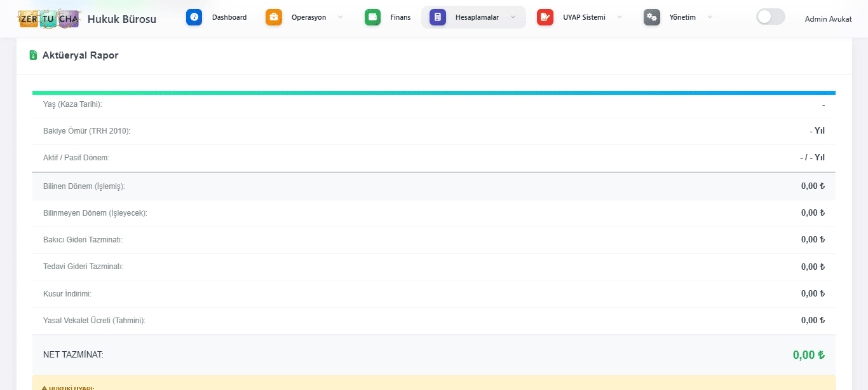The image size is (868, 390).
Task: Click the NET TAZMİNAT label
Action: 73,354
